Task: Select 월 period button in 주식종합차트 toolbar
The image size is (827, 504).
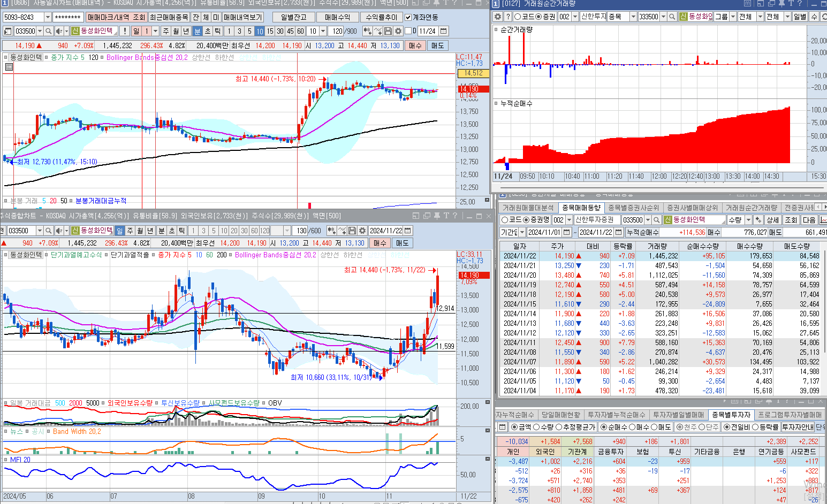Action: (x=140, y=231)
